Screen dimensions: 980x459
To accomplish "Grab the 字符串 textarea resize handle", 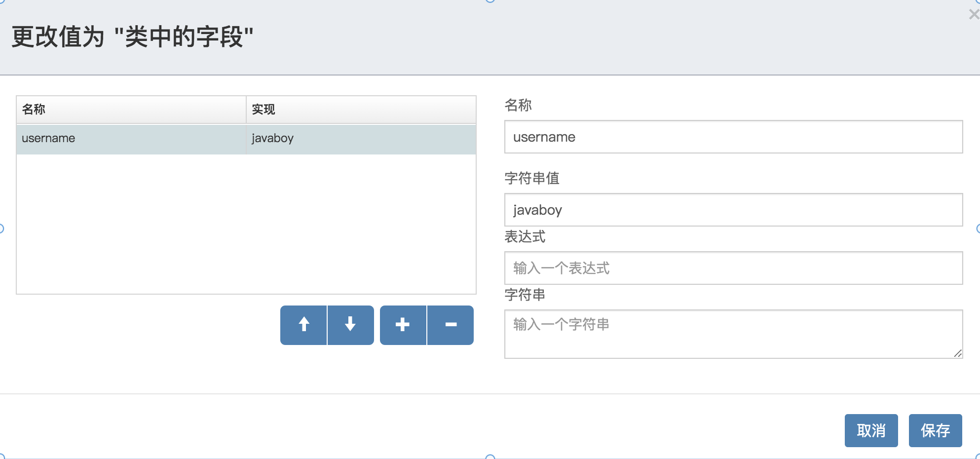I will point(958,353).
